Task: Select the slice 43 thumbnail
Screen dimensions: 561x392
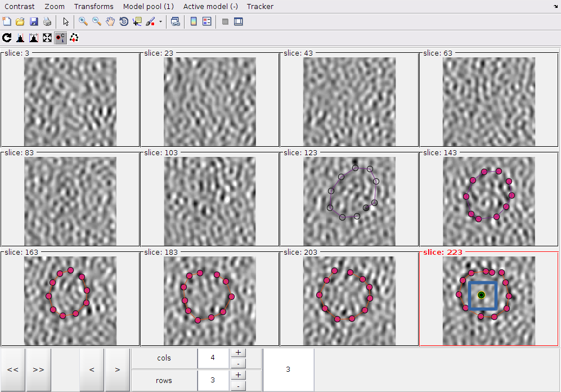Action: click(x=349, y=102)
